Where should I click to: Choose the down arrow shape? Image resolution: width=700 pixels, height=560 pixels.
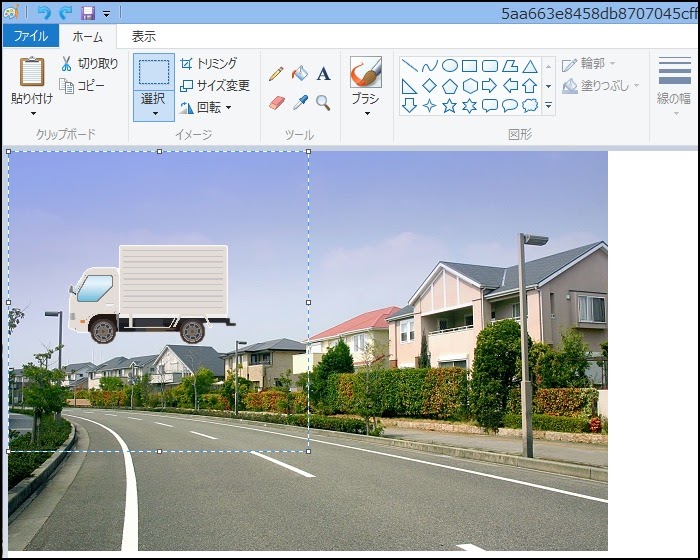coord(409,106)
